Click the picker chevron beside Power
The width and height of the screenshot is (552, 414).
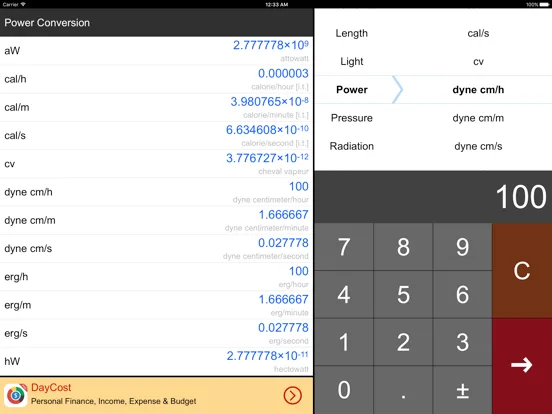point(398,90)
